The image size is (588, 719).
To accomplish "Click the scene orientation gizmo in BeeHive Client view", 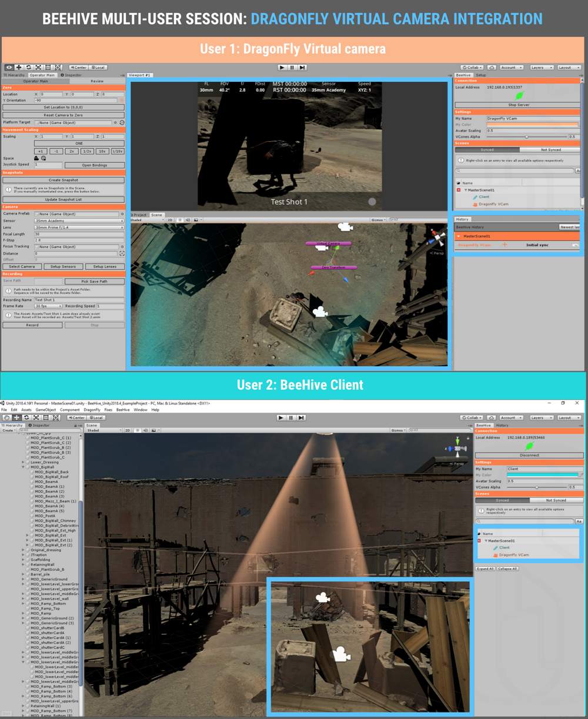I will pos(455,450).
